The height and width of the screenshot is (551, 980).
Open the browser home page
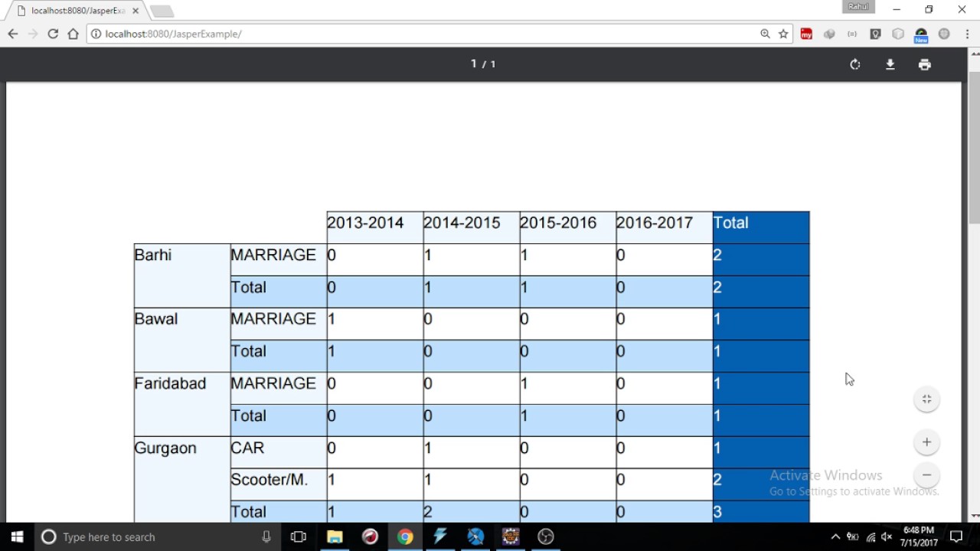coord(73,34)
